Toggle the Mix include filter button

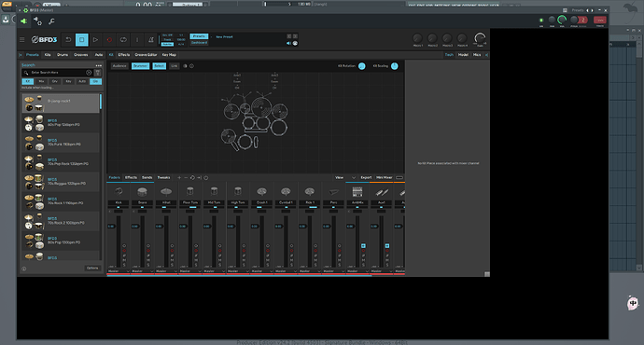click(x=41, y=81)
